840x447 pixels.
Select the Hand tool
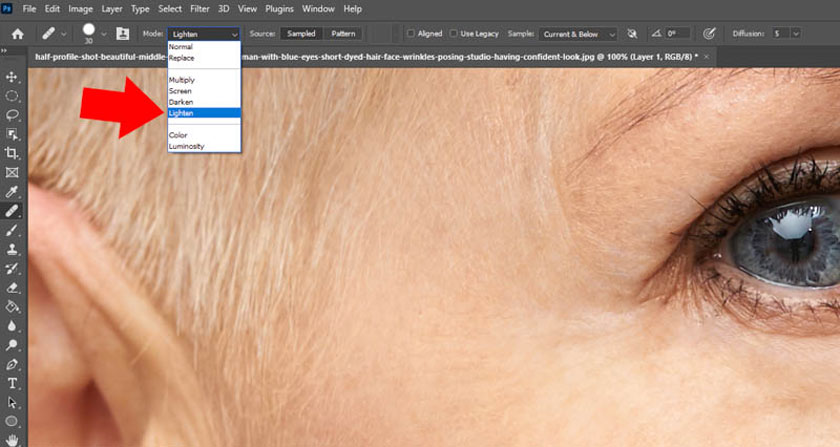(12, 439)
